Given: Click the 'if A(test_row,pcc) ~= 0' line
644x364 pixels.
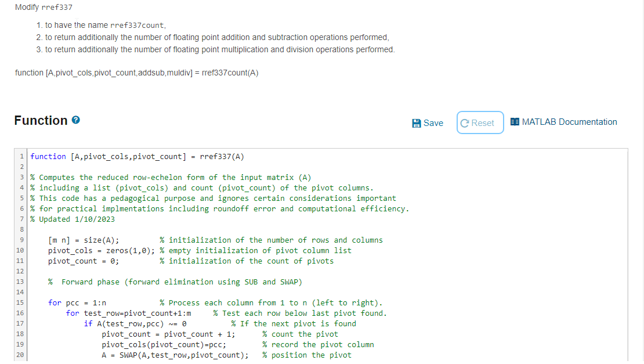Looking at the screenshot, I should (x=135, y=324).
